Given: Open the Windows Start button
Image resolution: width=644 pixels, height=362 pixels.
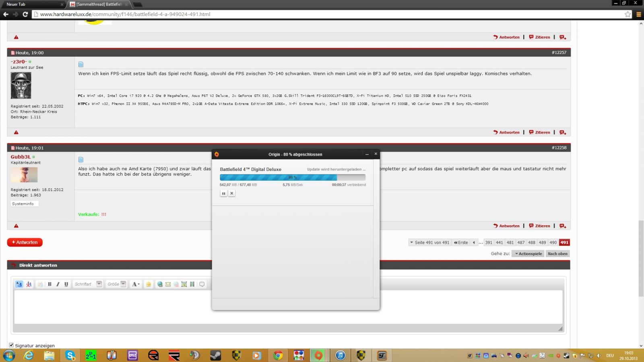Looking at the screenshot, I should coord(9,355).
